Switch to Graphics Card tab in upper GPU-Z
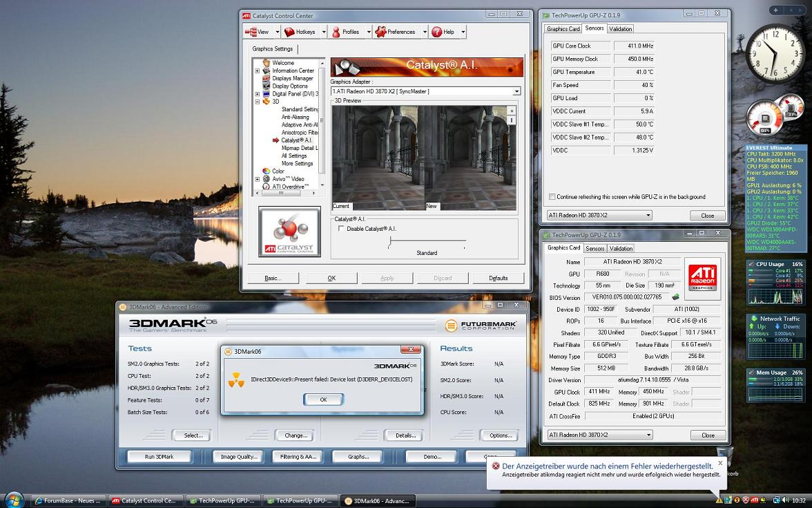The image size is (812, 508). 563,29
